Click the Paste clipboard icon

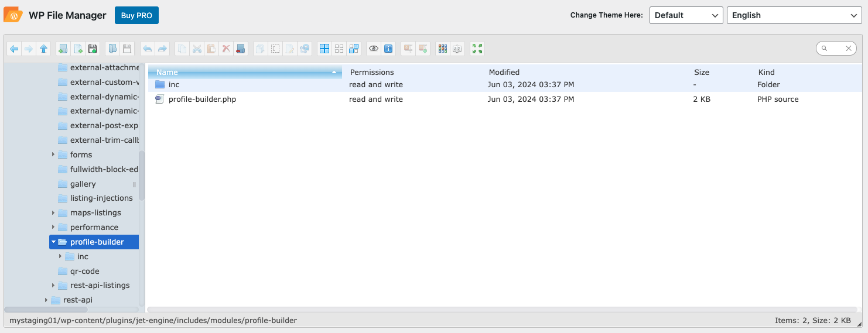pyautogui.click(x=211, y=49)
